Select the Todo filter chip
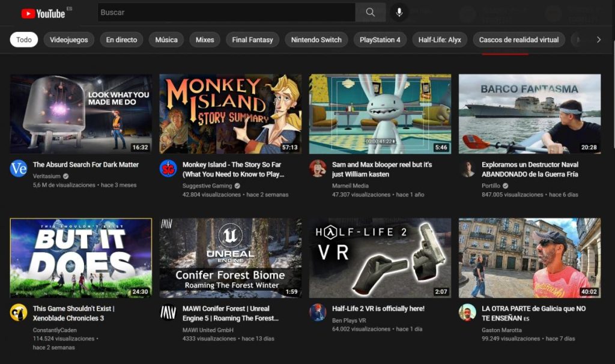This screenshot has width=615, height=364. tap(23, 39)
